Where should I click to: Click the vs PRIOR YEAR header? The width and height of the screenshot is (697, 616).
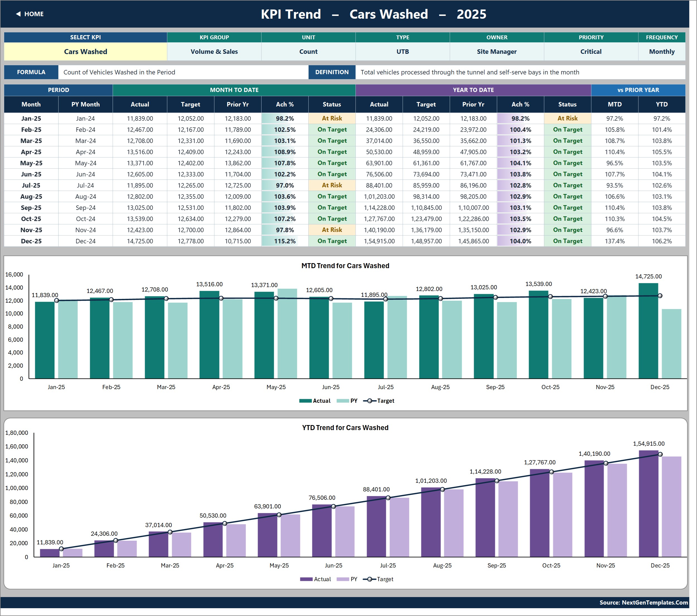pos(638,90)
